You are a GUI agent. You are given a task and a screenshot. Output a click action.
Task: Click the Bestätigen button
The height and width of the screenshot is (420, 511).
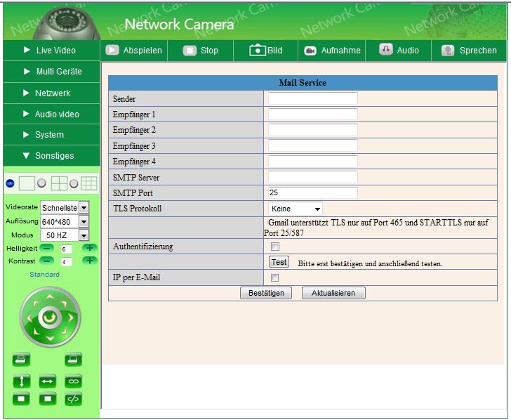pyautogui.click(x=266, y=293)
